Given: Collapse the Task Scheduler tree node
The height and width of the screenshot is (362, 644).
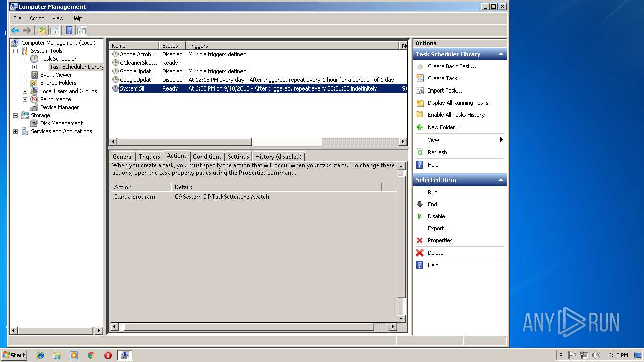Looking at the screenshot, I should [x=25, y=59].
